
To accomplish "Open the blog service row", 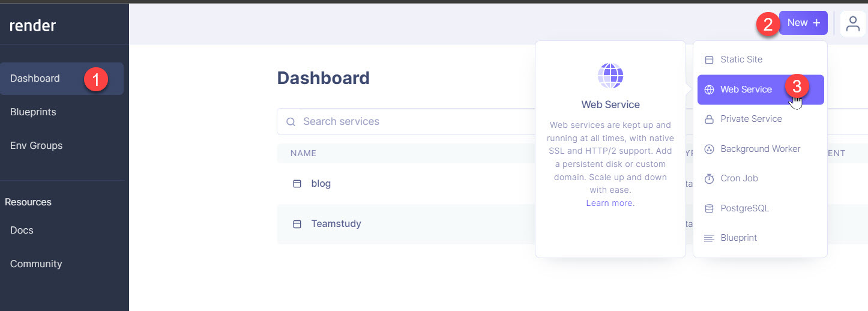I will point(321,184).
